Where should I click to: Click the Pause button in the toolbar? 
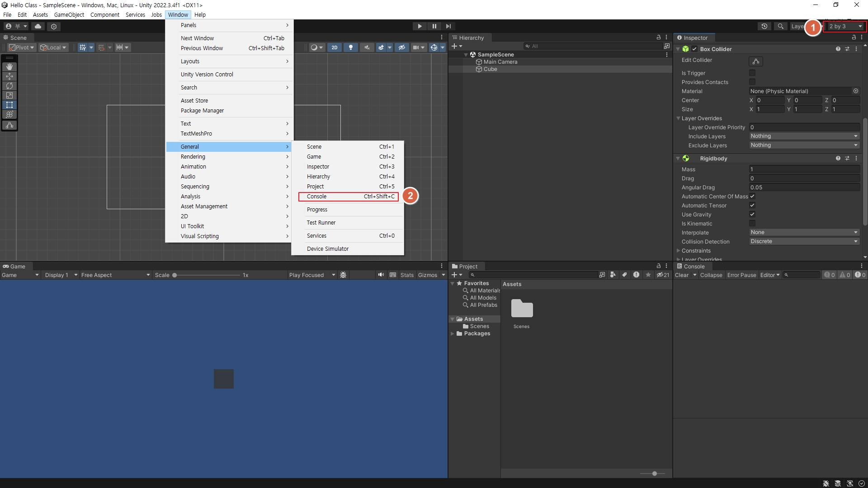pos(434,26)
